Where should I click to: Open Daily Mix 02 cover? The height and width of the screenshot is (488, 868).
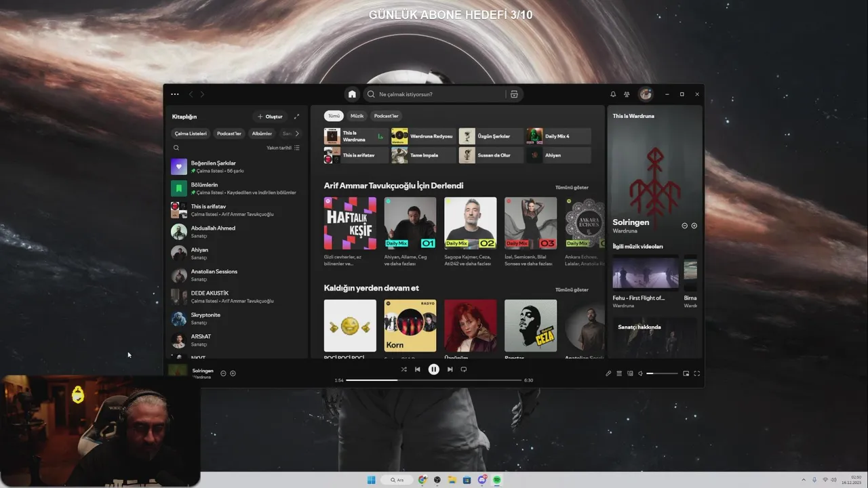(x=471, y=223)
